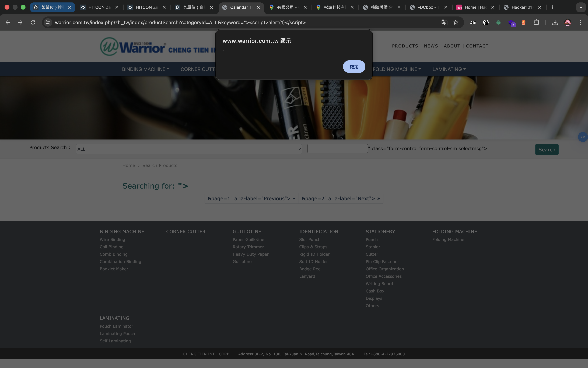The width and height of the screenshot is (588, 368).
Task: Open Slot Punch footer link
Action: click(x=310, y=240)
